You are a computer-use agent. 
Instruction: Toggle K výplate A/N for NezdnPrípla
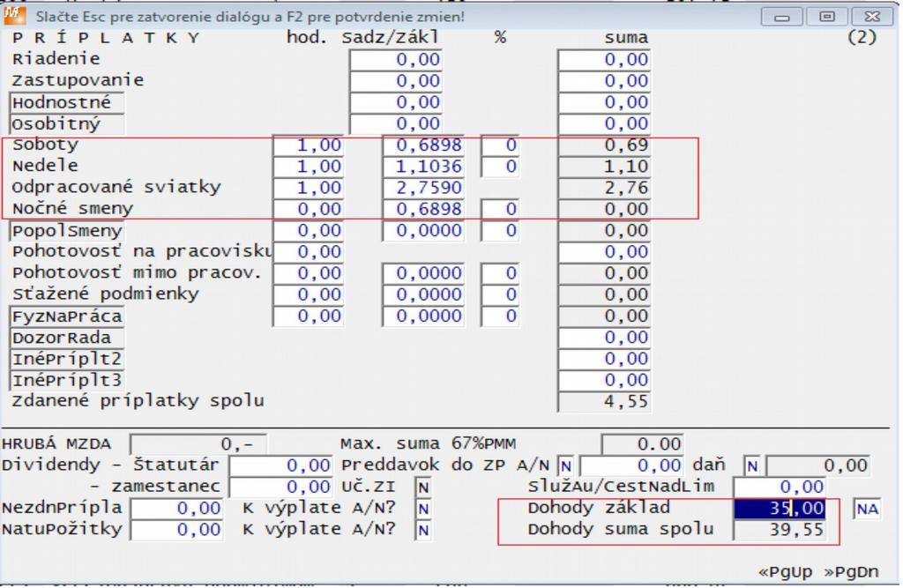click(x=423, y=509)
